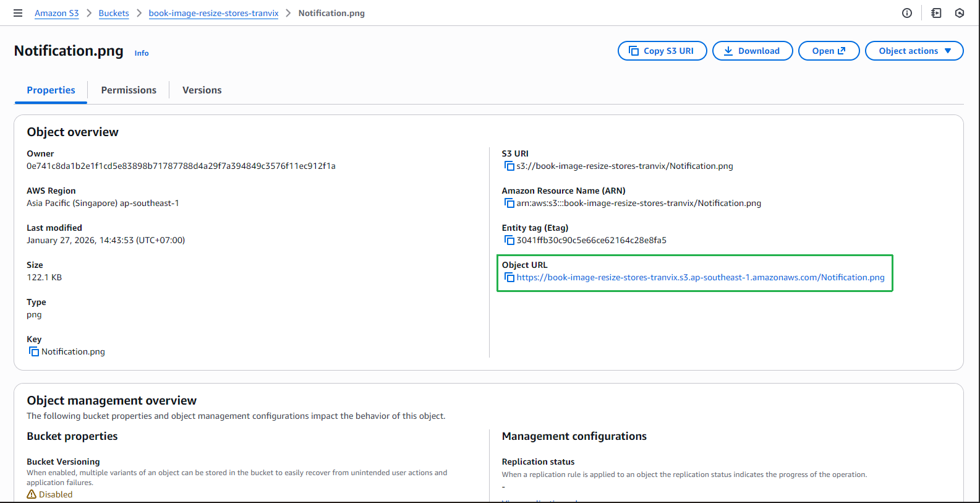Click the Notification.png breadcrumb text
Image resolution: width=980 pixels, height=503 pixels.
(331, 13)
